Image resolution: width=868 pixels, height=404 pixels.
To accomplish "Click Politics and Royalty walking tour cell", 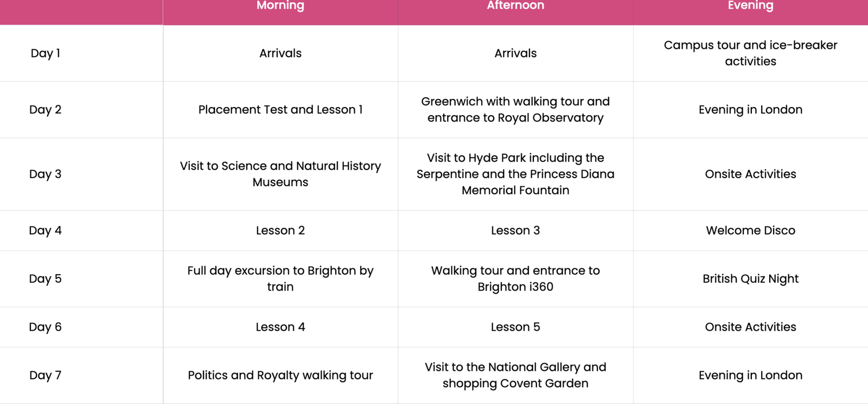I will pos(280,376).
